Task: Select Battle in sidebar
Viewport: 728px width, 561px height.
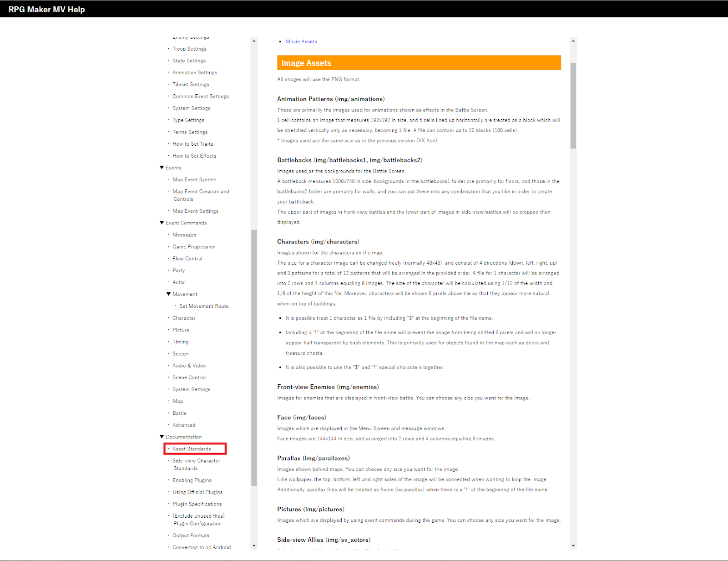Action: pyautogui.click(x=179, y=413)
